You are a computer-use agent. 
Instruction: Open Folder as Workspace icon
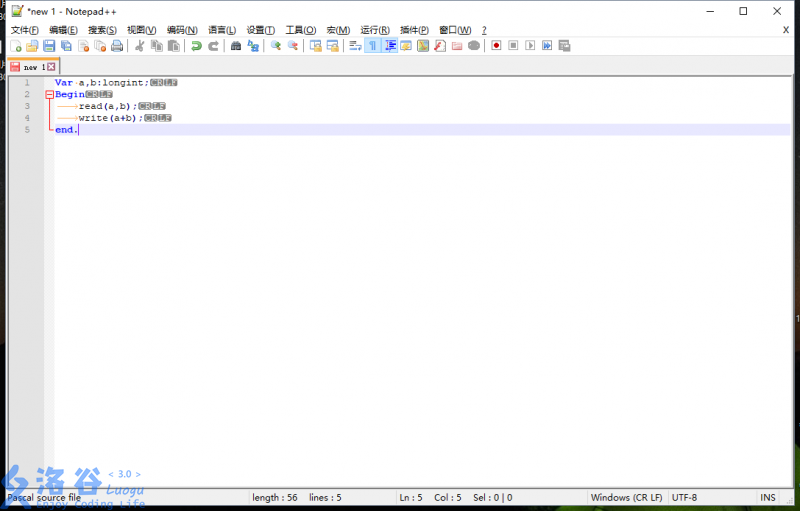coord(457,46)
